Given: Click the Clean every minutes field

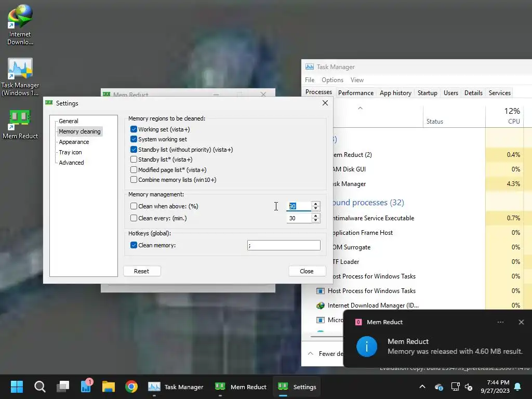Looking at the screenshot, I should (299, 218).
